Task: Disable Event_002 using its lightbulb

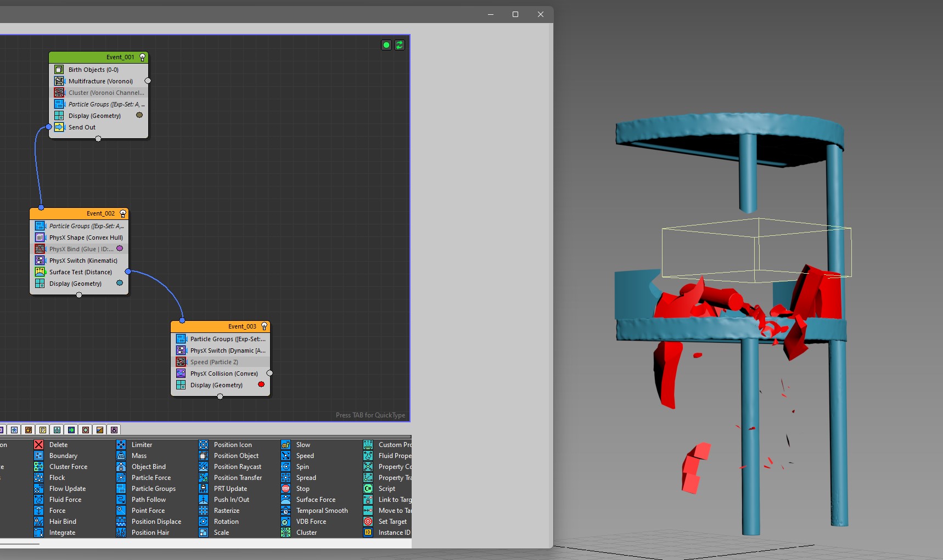Action: 123,213
